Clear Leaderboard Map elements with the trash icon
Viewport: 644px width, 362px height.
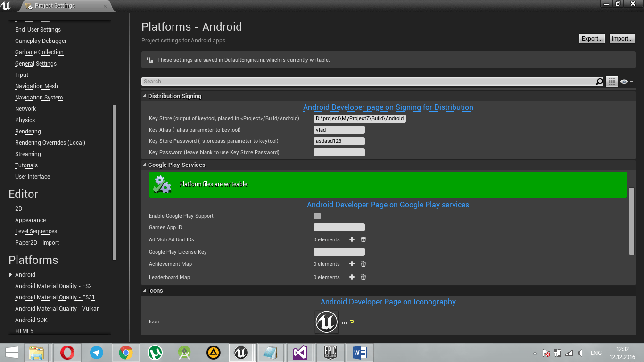(363, 277)
